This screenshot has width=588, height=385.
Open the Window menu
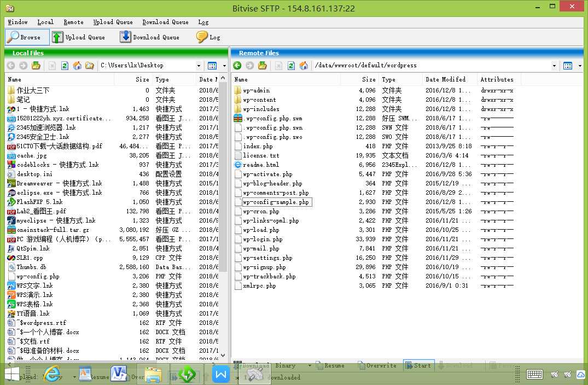pos(18,22)
